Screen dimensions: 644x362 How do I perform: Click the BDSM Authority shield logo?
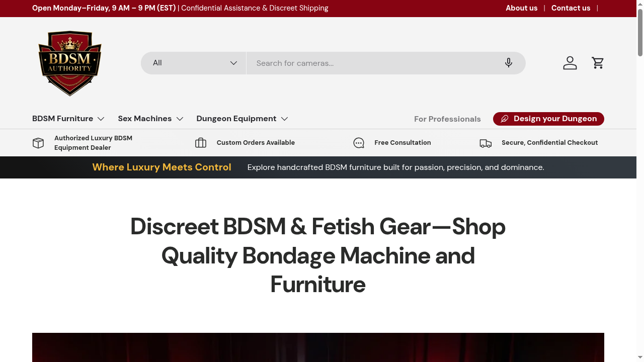pyautogui.click(x=69, y=63)
